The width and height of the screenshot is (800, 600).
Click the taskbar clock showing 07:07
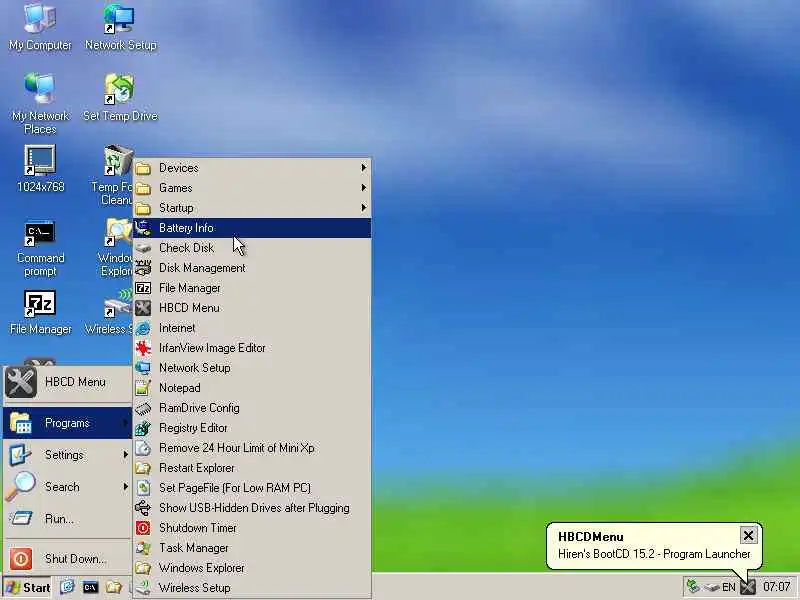(x=777, y=587)
